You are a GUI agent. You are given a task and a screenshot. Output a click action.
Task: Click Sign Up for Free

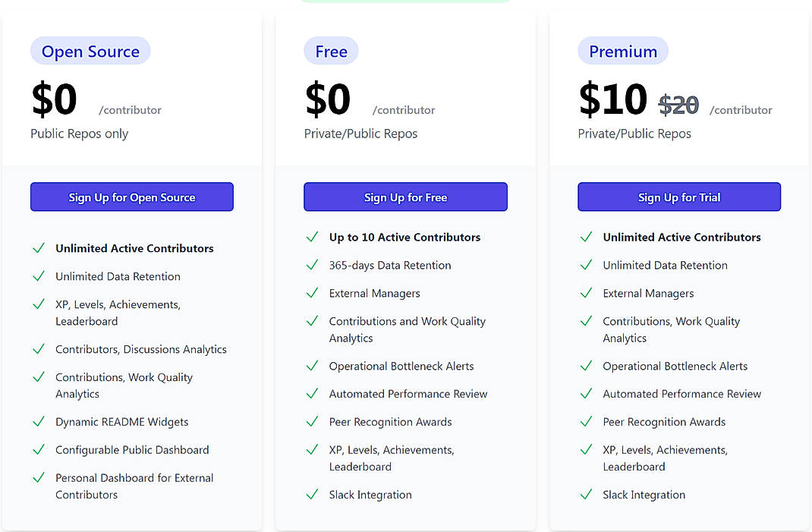pyautogui.click(x=405, y=196)
